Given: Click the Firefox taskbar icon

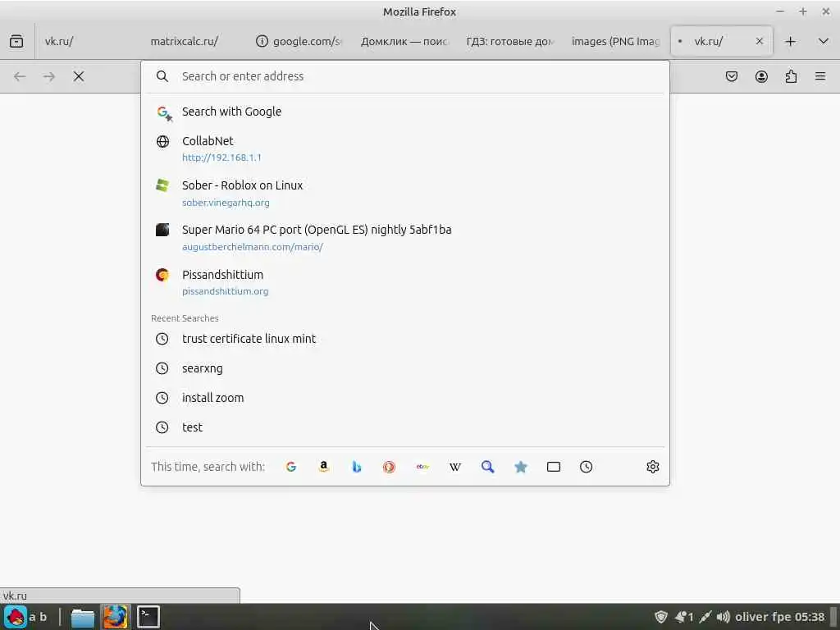Looking at the screenshot, I should [115, 617].
